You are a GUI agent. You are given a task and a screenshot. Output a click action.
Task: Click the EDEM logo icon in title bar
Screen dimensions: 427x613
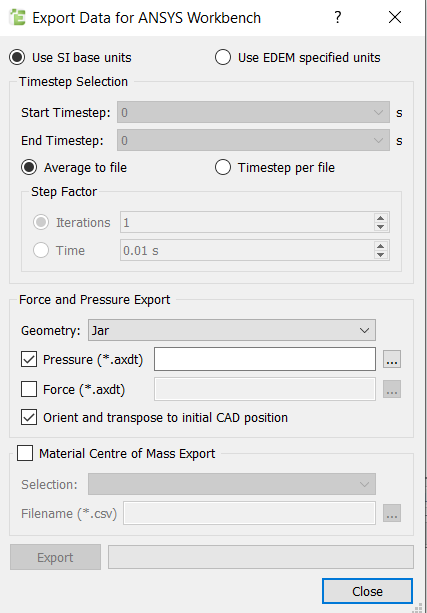click(x=17, y=18)
